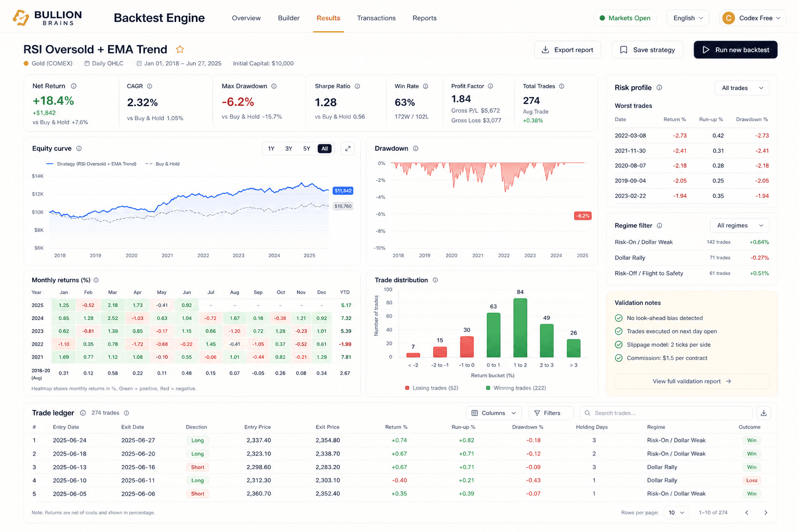Screen dimensions: 798x532
Task: Open info tooltip for Max Drawdown
Action: (x=274, y=86)
